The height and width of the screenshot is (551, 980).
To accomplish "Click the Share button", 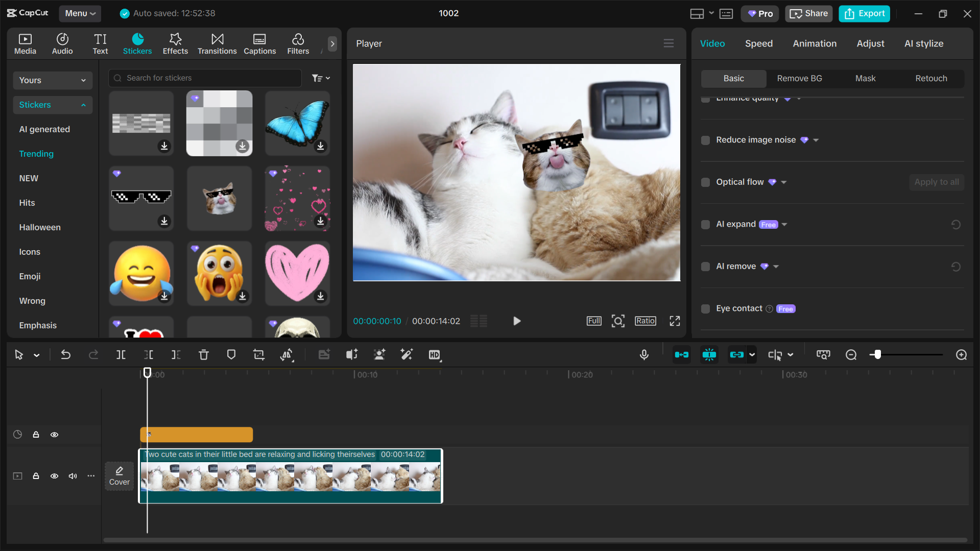I will (808, 14).
